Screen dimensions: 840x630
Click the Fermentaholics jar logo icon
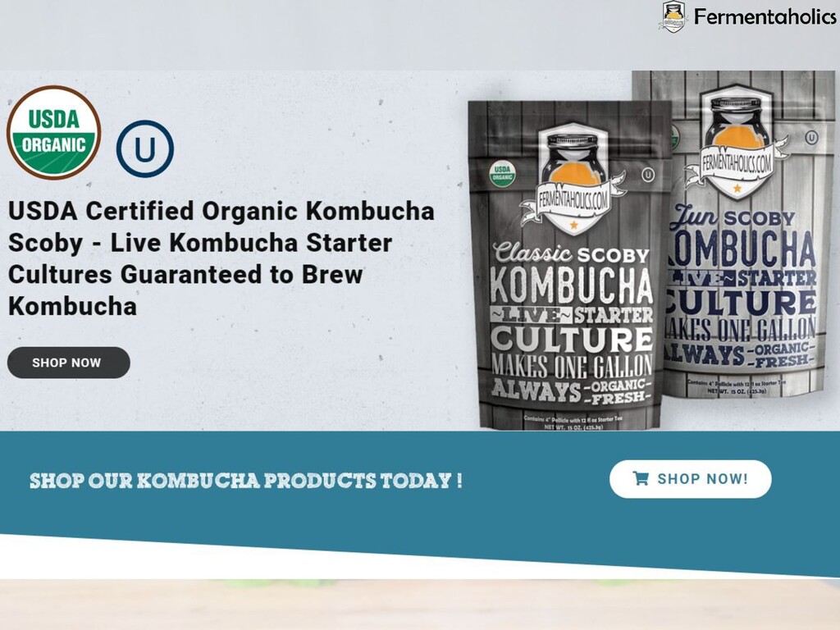tap(673, 16)
